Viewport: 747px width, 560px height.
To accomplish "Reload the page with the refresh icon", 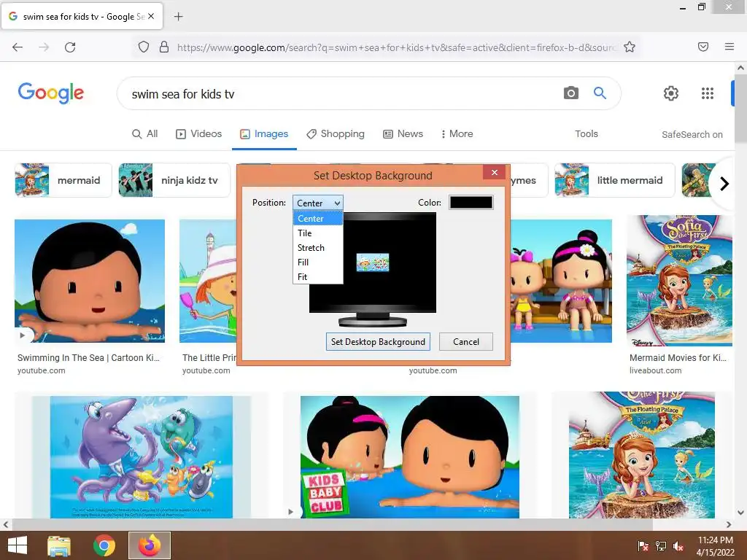I will [x=70, y=47].
